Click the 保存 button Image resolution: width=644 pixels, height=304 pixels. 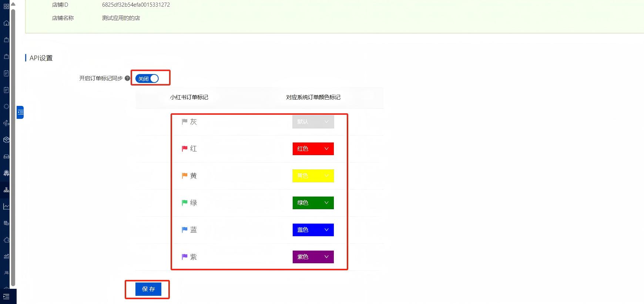point(148,289)
